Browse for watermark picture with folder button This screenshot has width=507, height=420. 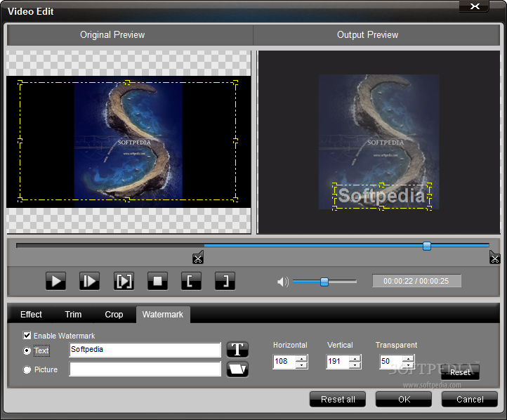[x=237, y=369]
